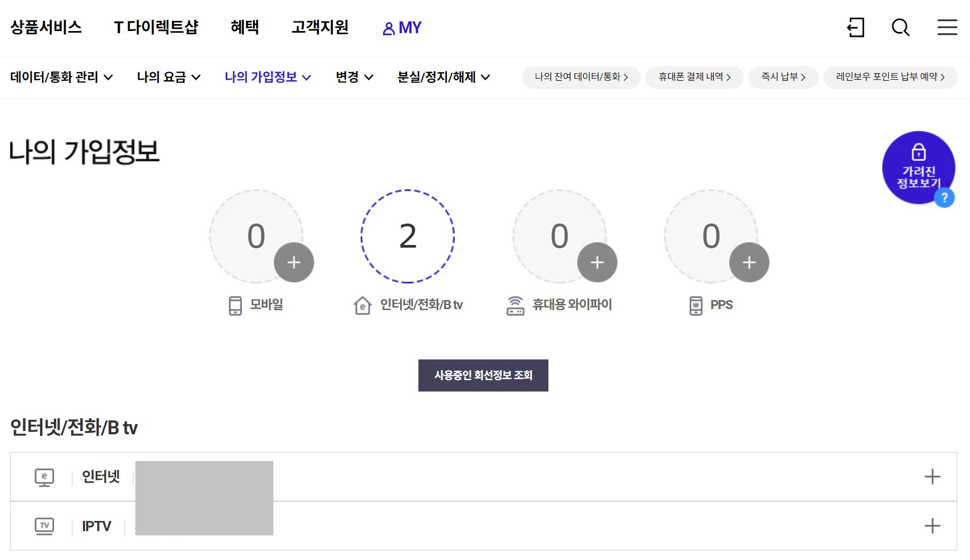Expand the IPTV row details

[932, 526]
